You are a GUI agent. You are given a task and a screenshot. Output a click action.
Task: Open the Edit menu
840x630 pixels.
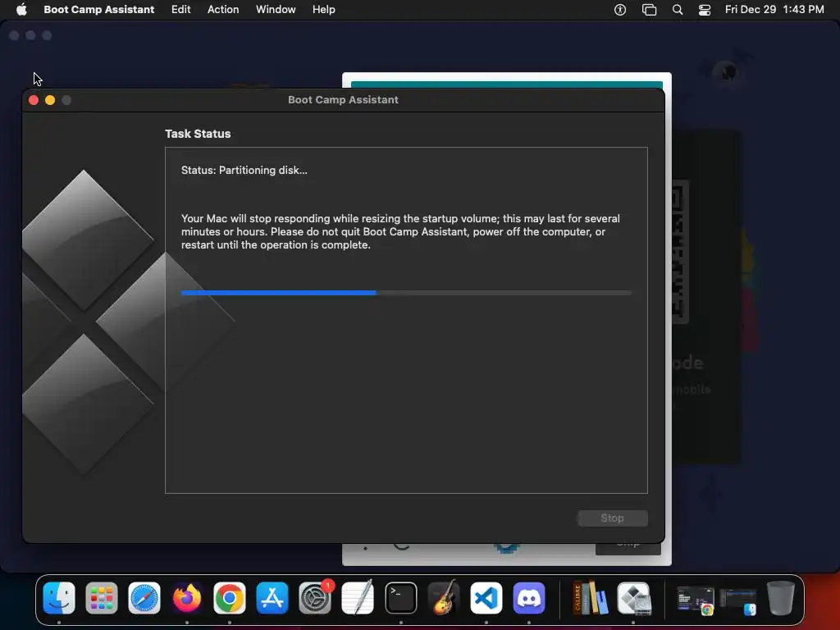[180, 9]
